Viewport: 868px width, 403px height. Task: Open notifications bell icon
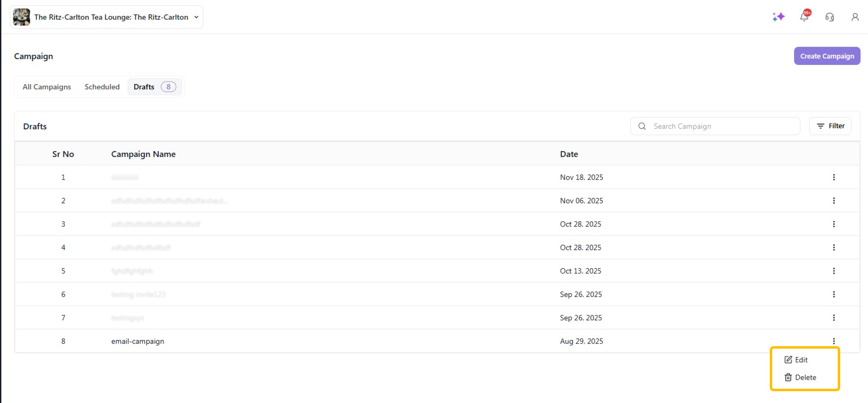tap(804, 17)
